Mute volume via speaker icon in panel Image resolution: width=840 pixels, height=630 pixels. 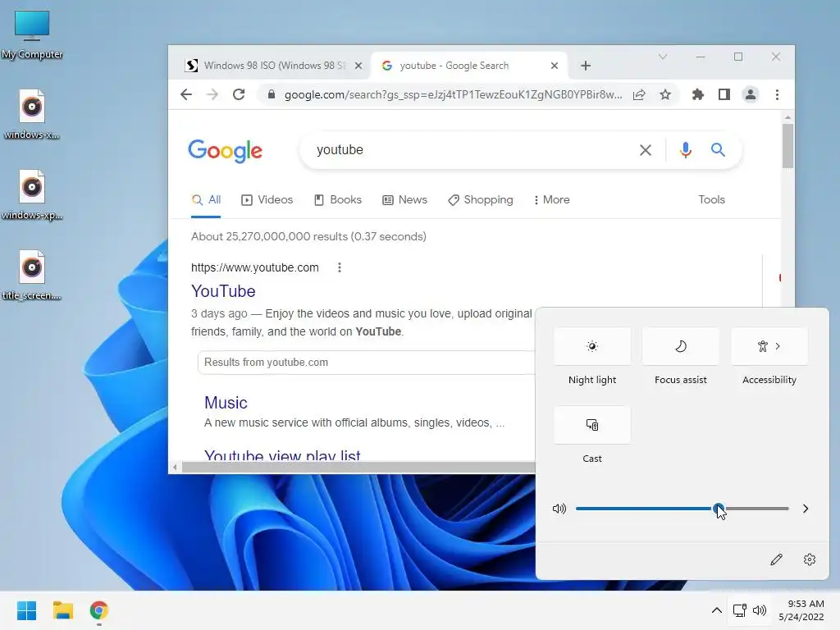(559, 509)
